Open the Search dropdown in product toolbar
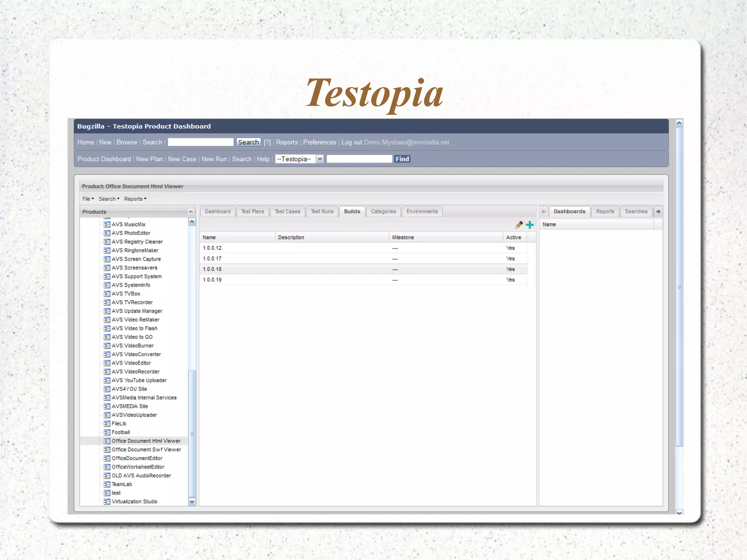 [x=109, y=199]
